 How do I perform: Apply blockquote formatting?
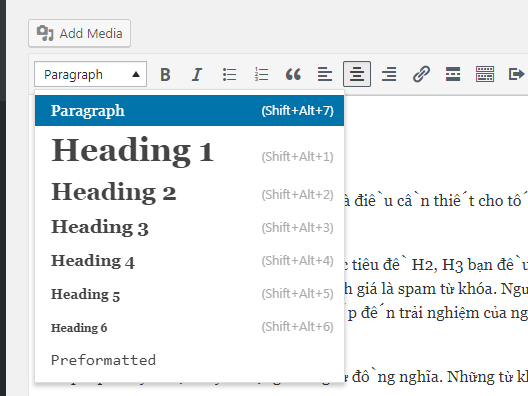tap(293, 74)
